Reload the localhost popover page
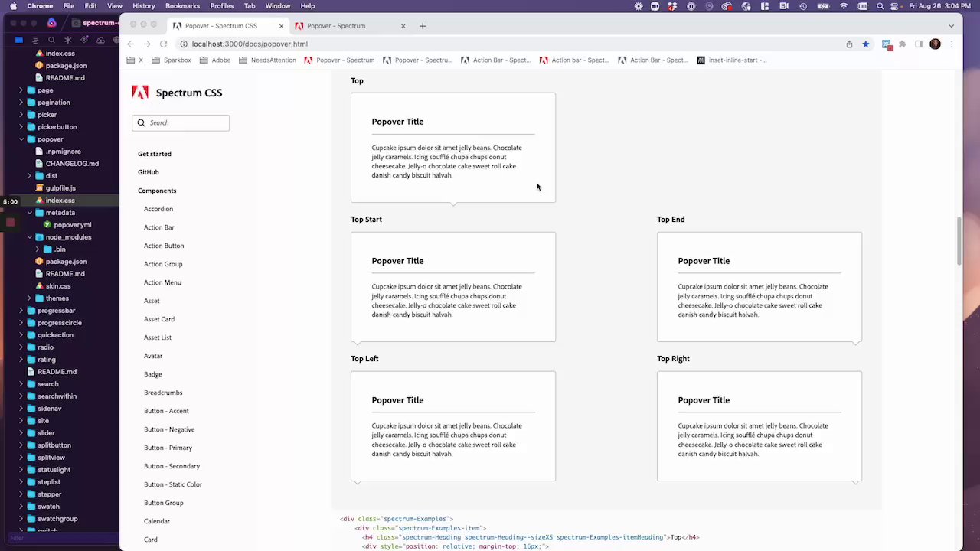The width and height of the screenshot is (980, 551). (163, 44)
